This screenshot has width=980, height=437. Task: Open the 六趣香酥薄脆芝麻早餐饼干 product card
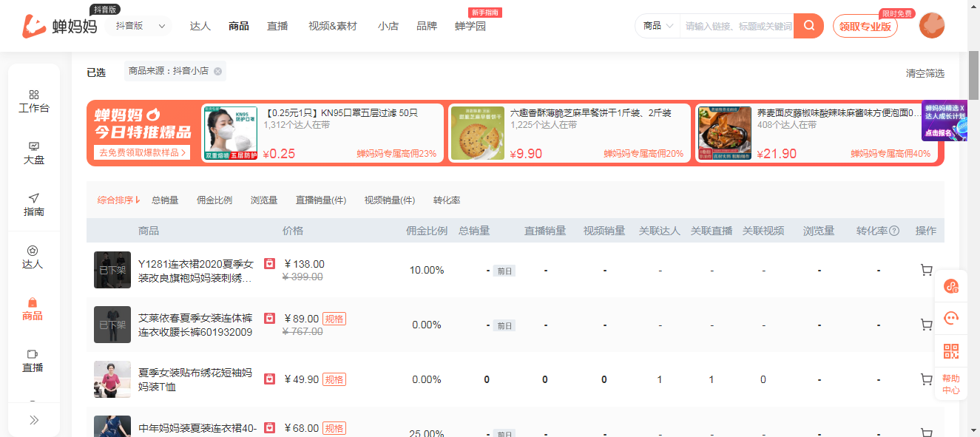(570, 133)
